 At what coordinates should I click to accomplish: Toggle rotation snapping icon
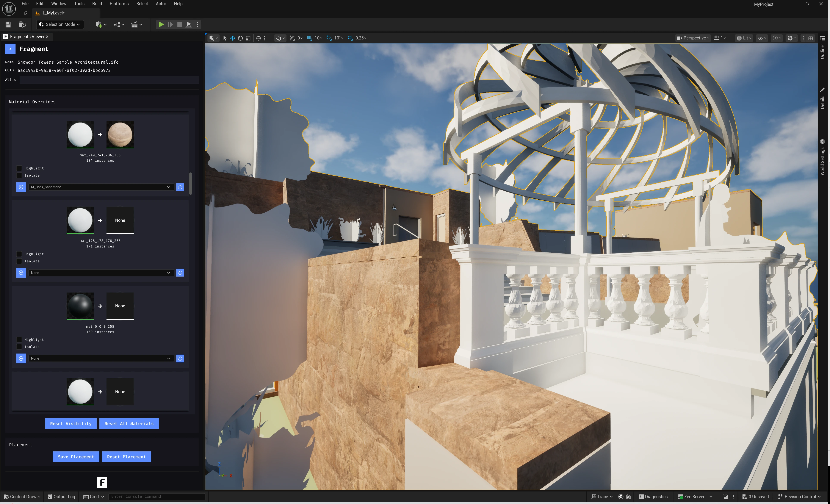329,38
